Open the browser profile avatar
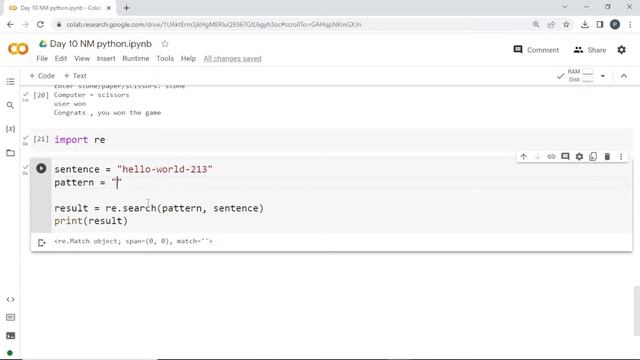Image resolution: width=640 pixels, height=360 pixels. pos(615,24)
